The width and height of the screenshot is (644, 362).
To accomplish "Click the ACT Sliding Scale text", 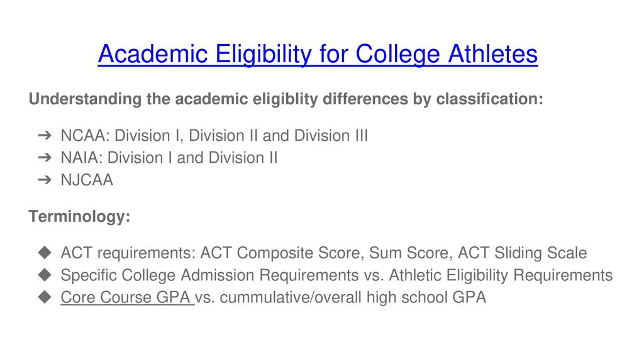I will [x=522, y=253].
